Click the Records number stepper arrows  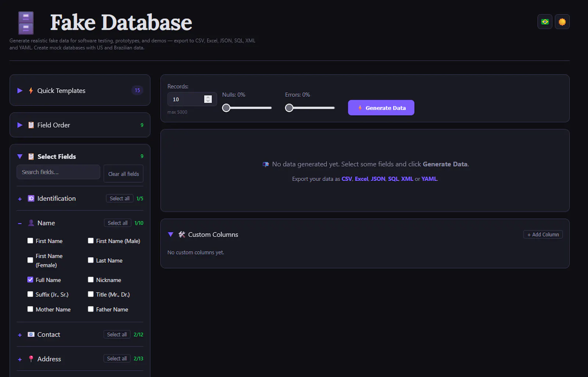coord(208,99)
